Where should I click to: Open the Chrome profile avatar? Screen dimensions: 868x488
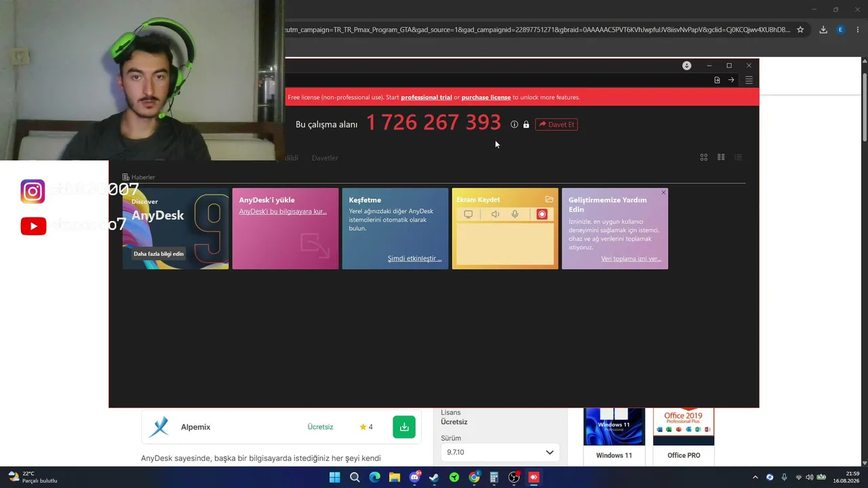pos(841,30)
